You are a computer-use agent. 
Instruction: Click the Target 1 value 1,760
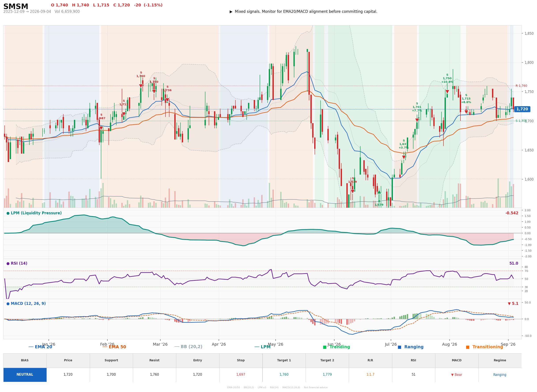(284, 375)
